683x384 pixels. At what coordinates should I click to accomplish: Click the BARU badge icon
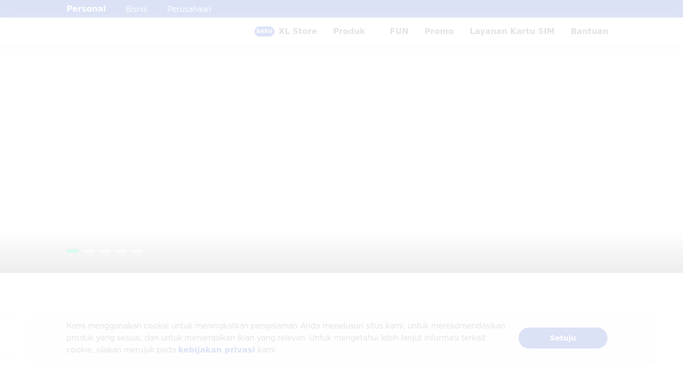[x=264, y=31]
